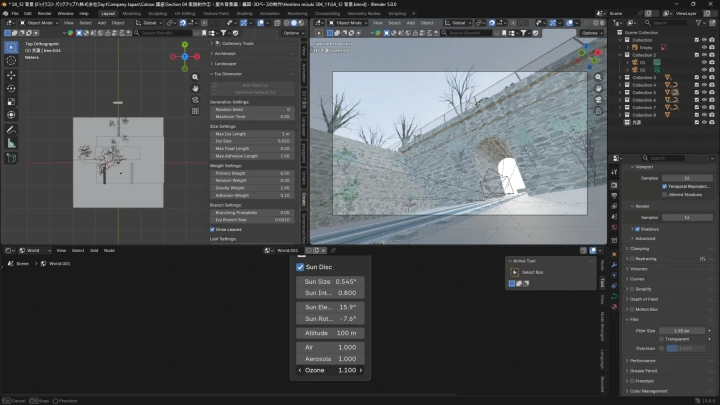Screen dimensions: 720x405
Task: Open the File menu
Action: tap(15, 13)
